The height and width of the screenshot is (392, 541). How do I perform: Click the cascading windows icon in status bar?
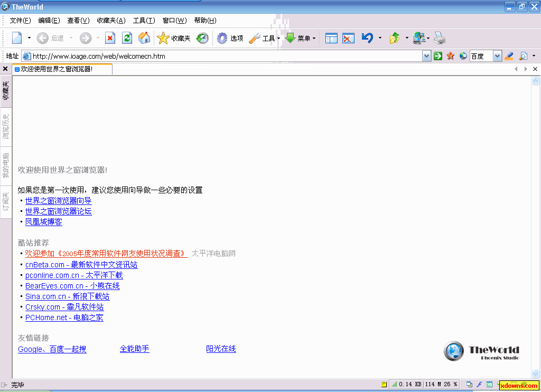(x=469, y=385)
